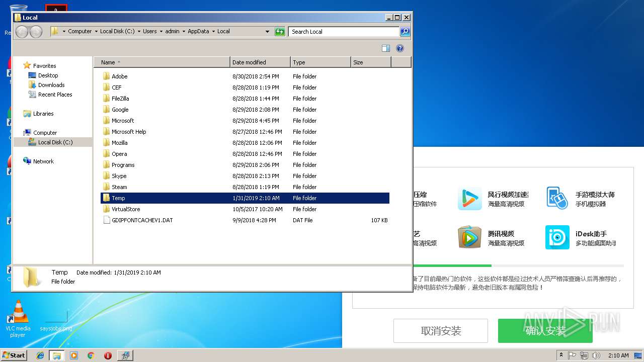Image resolution: width=644 pixels, height=362 pixels.
Task: Open Chrome from the taskbar
Action: pos(91,355)
